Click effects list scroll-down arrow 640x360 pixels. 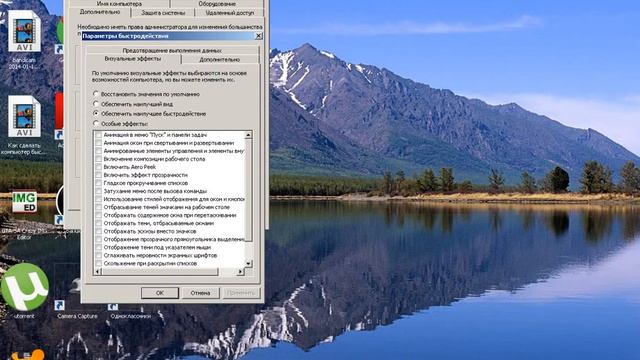(248, 264)
